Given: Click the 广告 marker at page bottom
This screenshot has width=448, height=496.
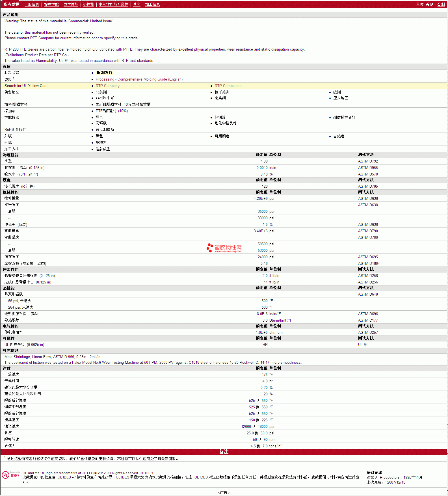Looking at the screenshot, I should [x=224, y=493].
